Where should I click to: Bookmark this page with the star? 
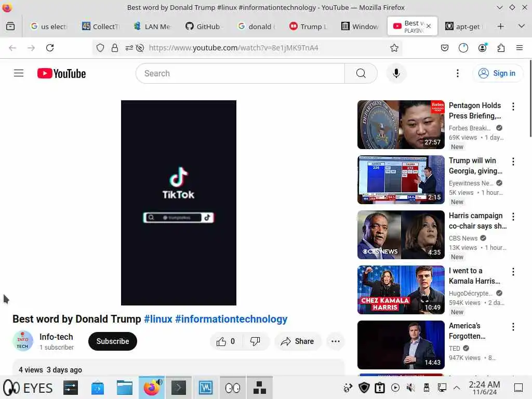pyautogui.click(x=394, y=48)
